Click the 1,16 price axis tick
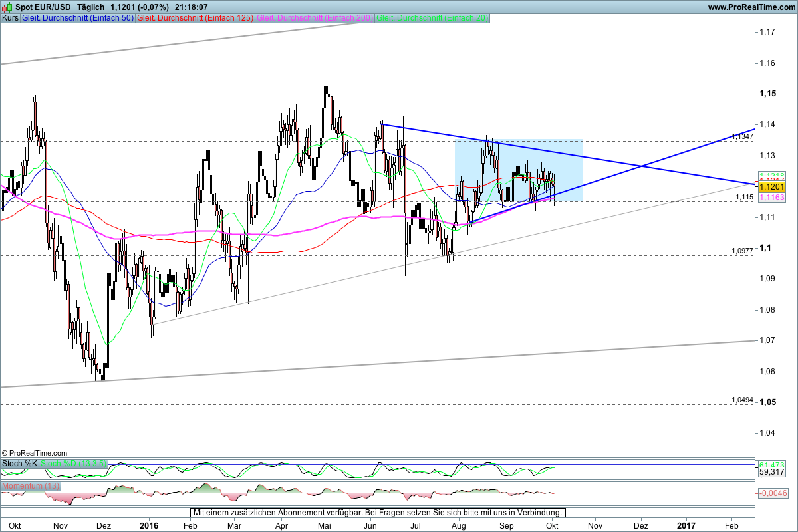This screenshot has width=798, height=532. (x=768, y=63)
